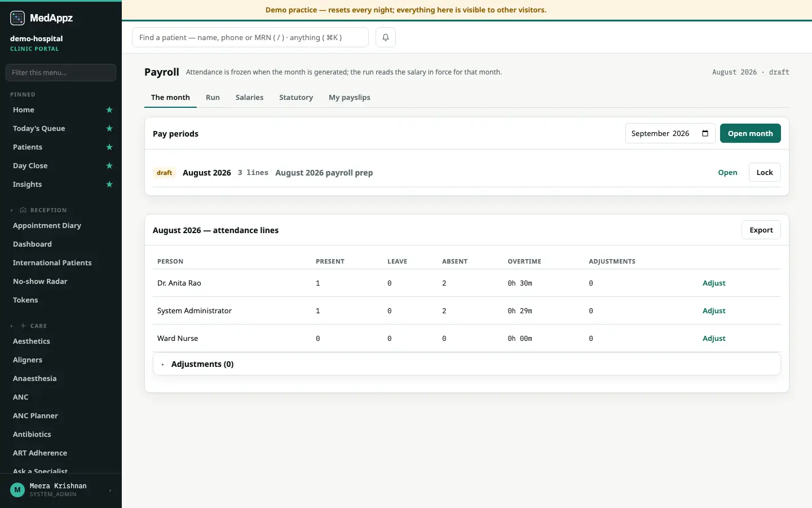This screenshot has width=812, height=508.
Task: Adjust Dr. Anita Rao's attendance
Action: 714,283
